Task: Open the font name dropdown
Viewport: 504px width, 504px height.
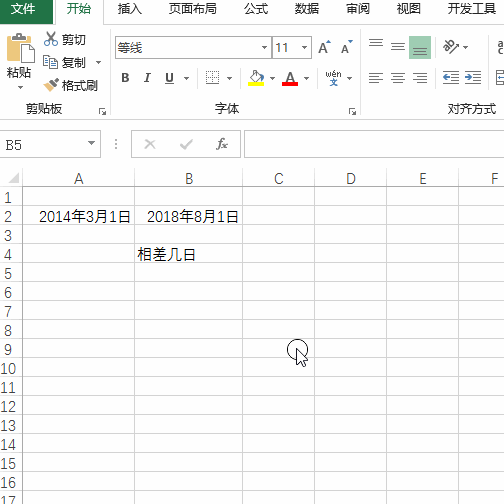Action: pos(264,47)
